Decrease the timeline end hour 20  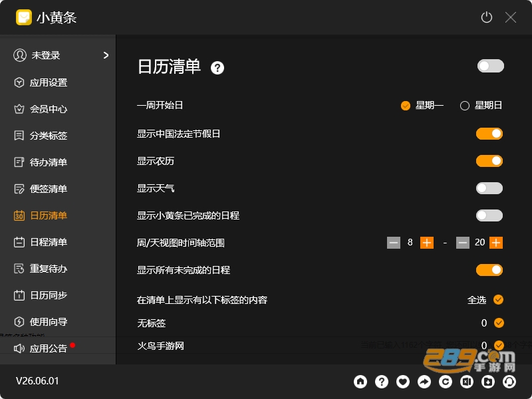coord(463,243)
